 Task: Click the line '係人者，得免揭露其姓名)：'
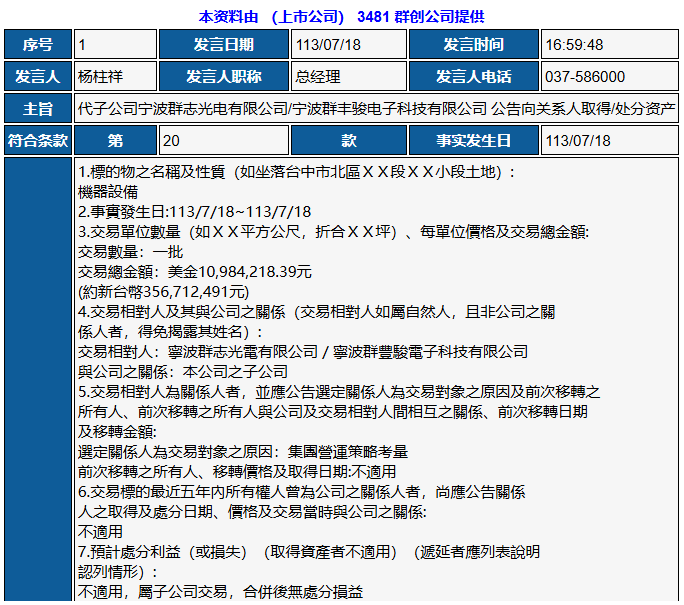[x=171, y=332]
